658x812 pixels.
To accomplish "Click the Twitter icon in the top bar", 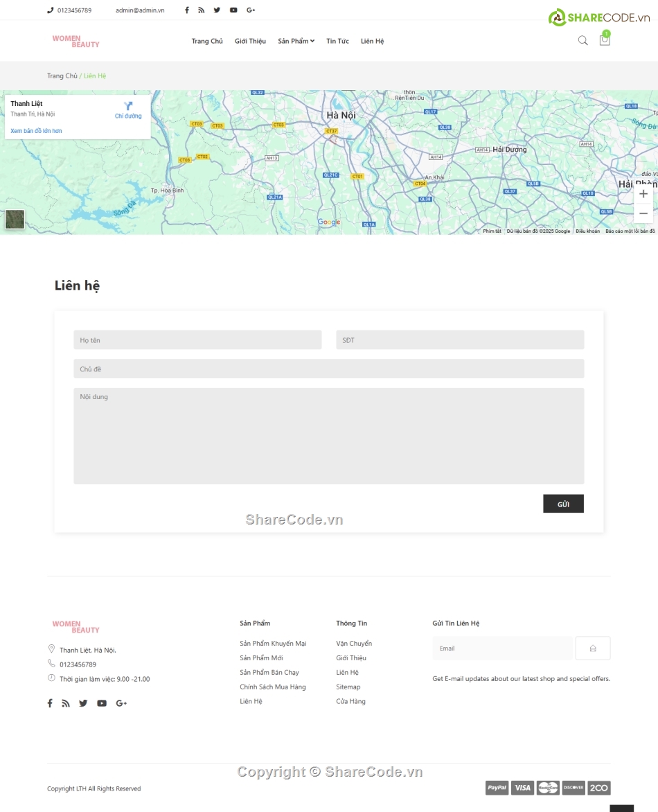I will pyautogui.click(x=217, y=10).
